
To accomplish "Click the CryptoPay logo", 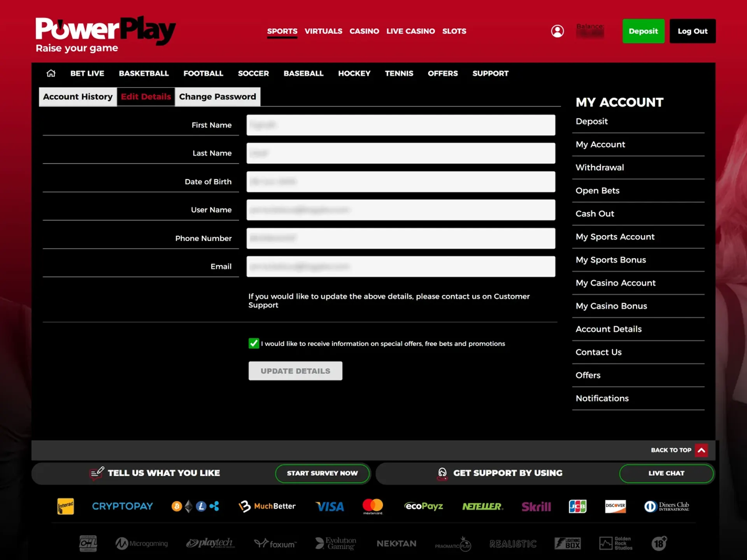I will tap(122, 506).
